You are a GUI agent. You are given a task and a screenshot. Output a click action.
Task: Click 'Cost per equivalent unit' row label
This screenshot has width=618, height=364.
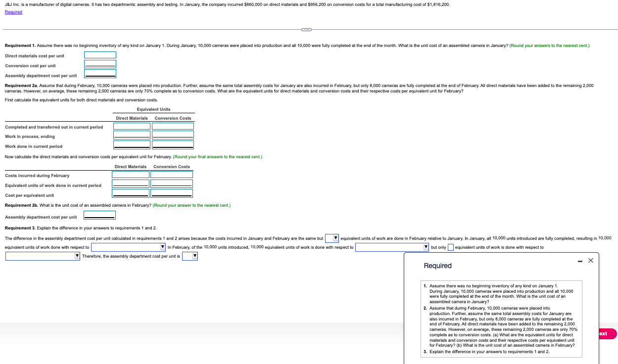point(30,195)
